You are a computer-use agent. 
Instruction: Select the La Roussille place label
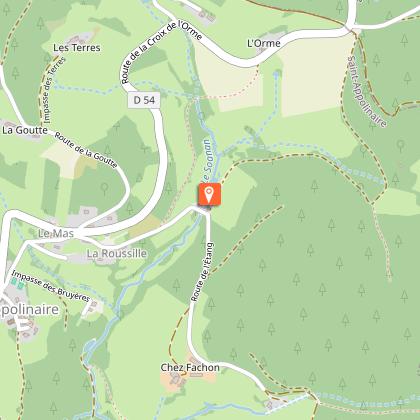[117, 253]
